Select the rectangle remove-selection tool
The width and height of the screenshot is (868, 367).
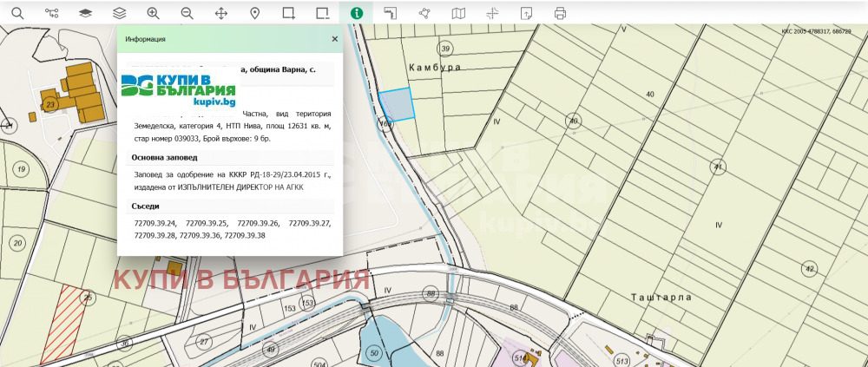[323, 13]
